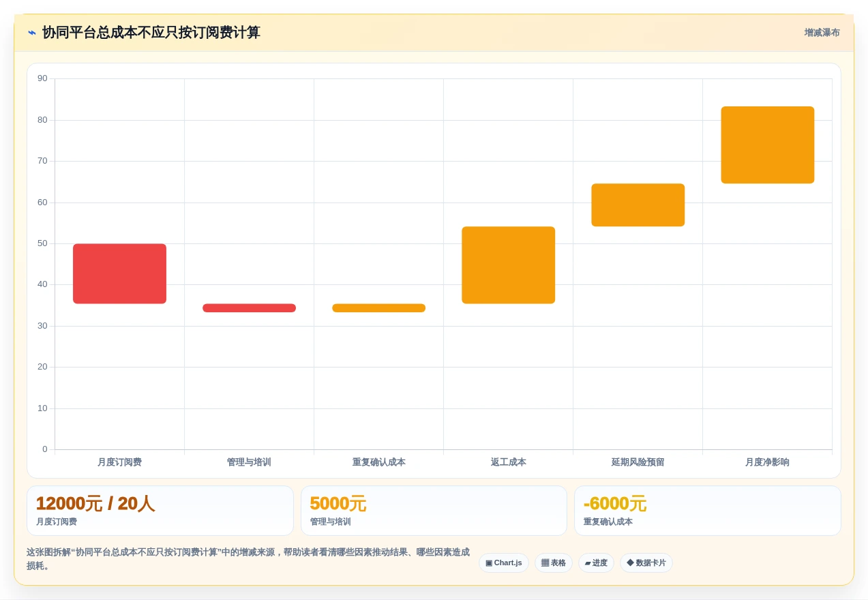Click the y-axis value 50
This screenshot has width=868, height=600.
(42, 243)
